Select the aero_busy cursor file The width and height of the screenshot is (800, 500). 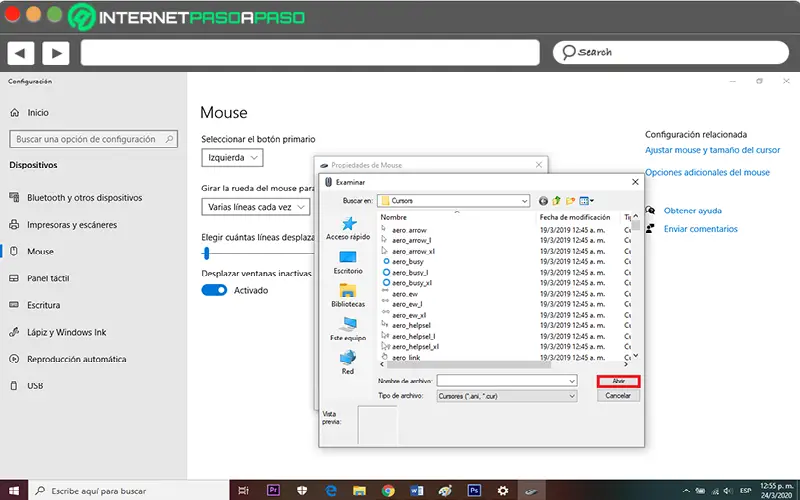(408, 261)
